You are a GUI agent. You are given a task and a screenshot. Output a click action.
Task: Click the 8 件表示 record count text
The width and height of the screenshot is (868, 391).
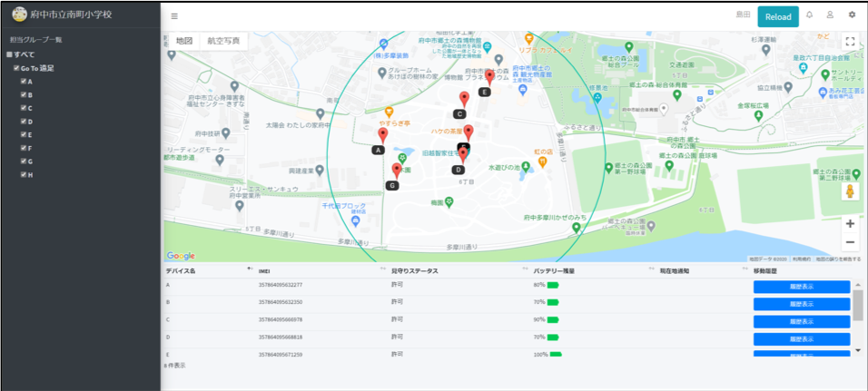174,366
